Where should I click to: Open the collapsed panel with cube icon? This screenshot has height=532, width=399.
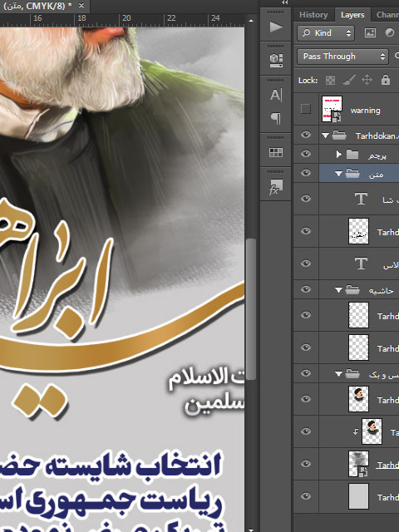pyautogui.click(x=275, y=61)
